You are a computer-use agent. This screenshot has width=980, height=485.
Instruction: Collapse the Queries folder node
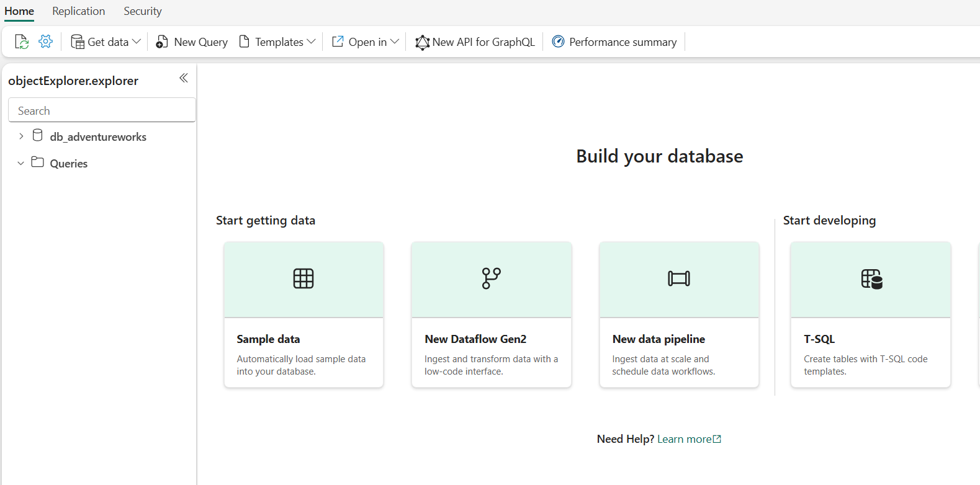click(x=20, y=163)
